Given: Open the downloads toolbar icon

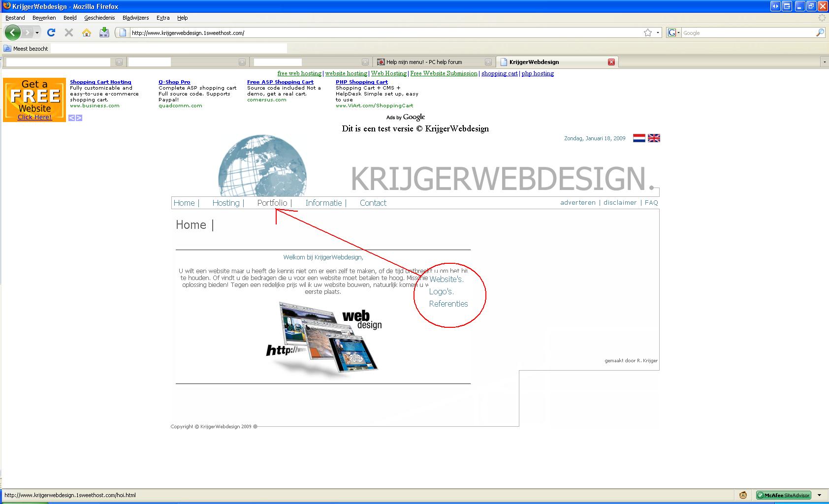Looking at the screenshot, I should [x=104, y=32].
